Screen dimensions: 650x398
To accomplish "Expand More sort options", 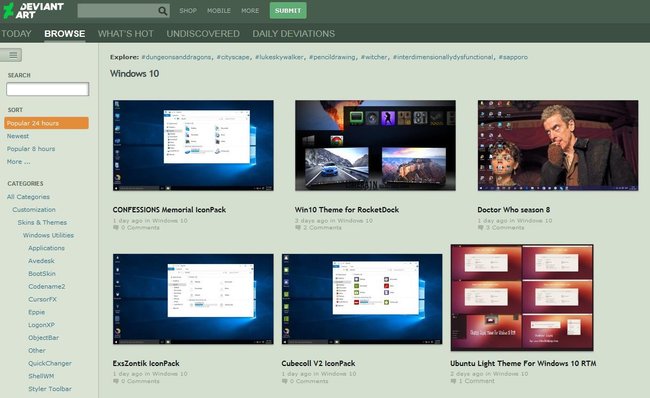I will 18,162.
